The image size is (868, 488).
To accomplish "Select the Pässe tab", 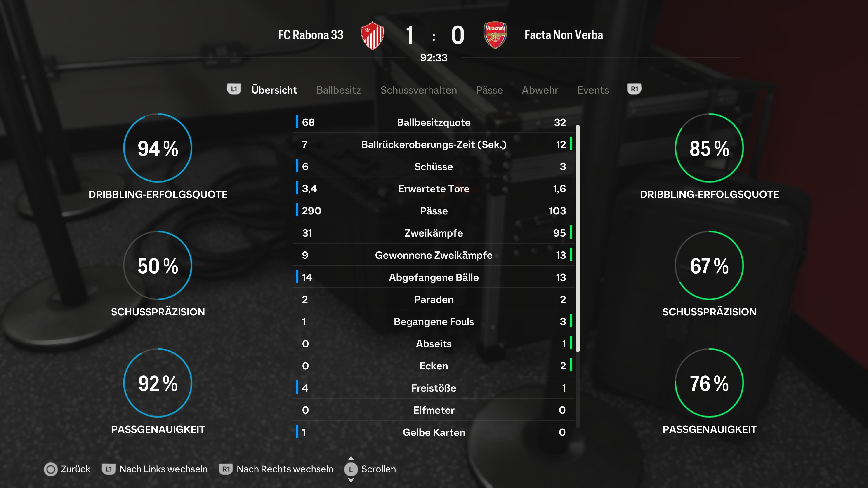I will (x=489, y=90).
